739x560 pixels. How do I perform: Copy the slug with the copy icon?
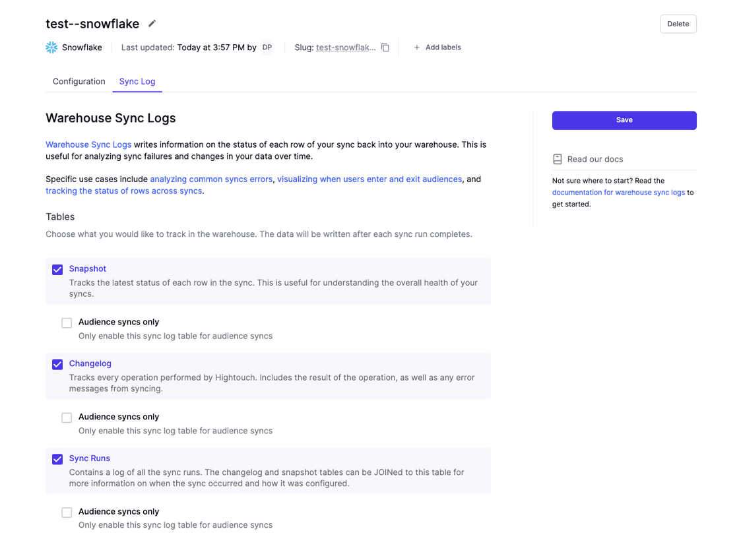click(385, 47)
